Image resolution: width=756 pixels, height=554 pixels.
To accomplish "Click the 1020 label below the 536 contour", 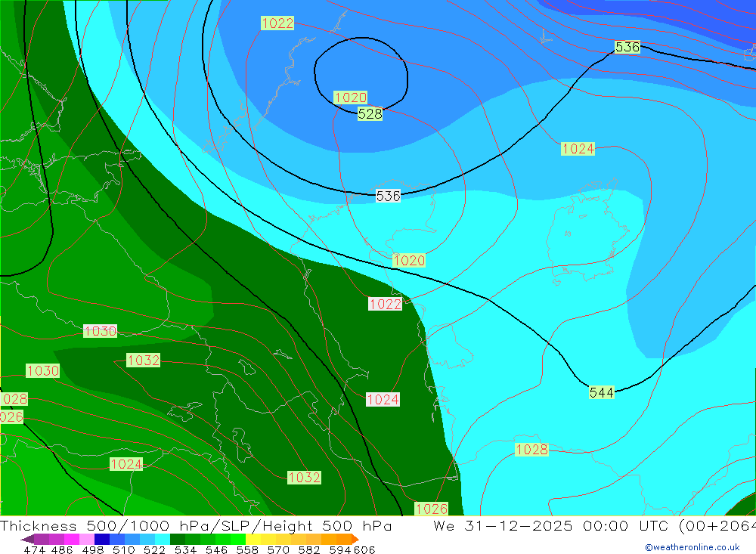I will tap(409, 260).
